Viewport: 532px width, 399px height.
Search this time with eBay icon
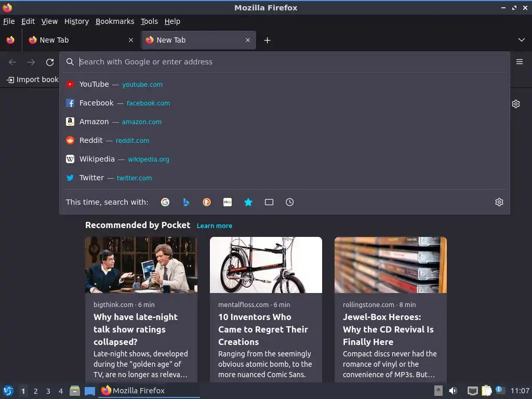point(228,202)
